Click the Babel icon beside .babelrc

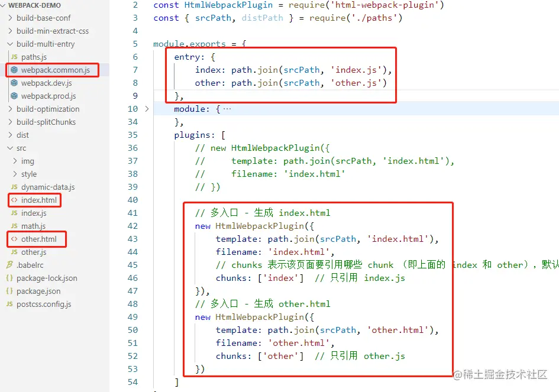[x=9, y=265]
